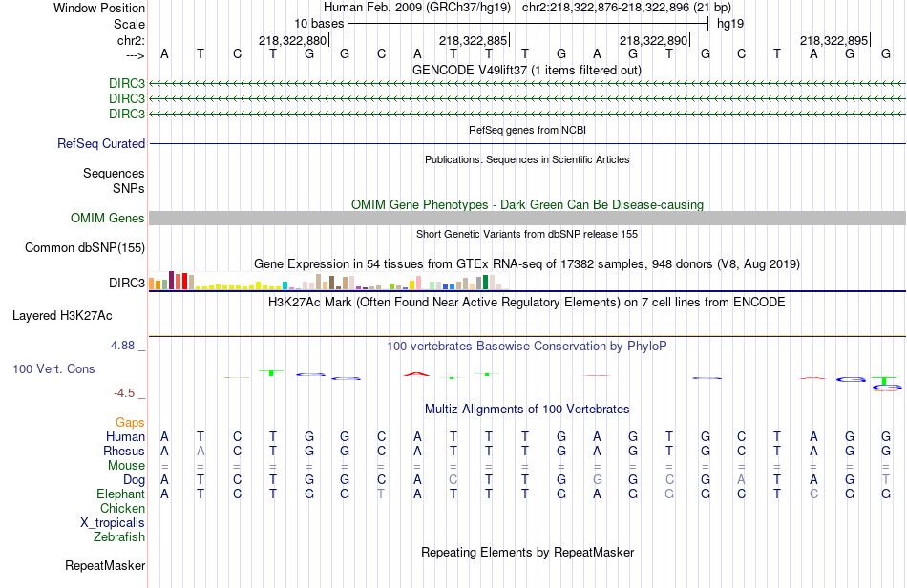Open the GENCODE V49lift37 track title

(526, 71)
